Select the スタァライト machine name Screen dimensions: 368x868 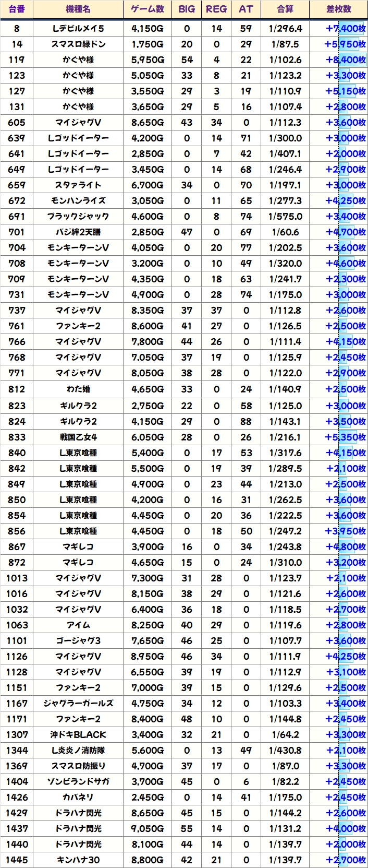click(78, 185)
